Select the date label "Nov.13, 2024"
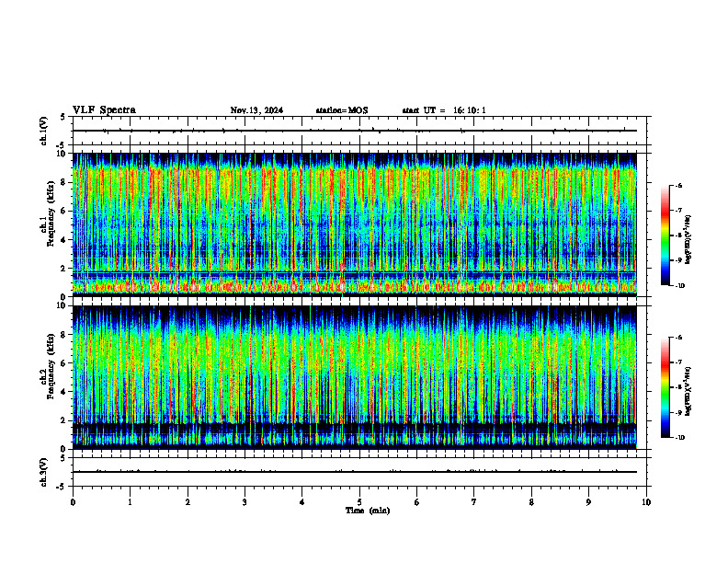 click(256, 110)
